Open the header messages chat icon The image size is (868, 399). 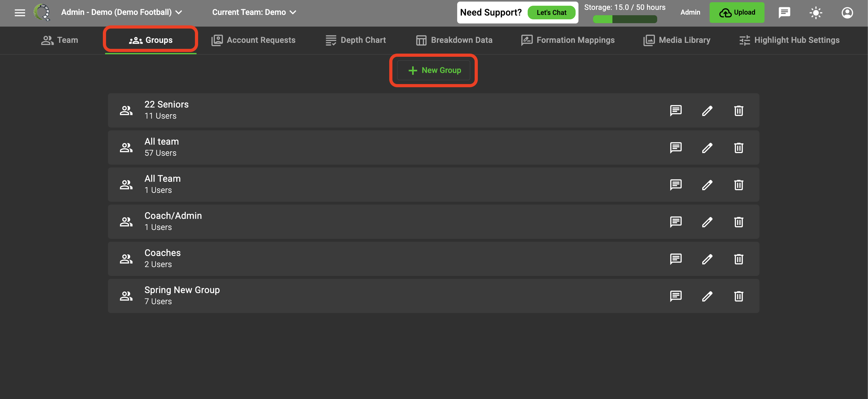(x=785, y=12)
